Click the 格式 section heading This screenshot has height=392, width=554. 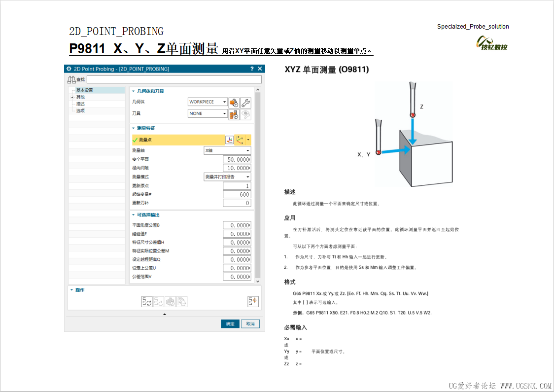click(290, 282)
